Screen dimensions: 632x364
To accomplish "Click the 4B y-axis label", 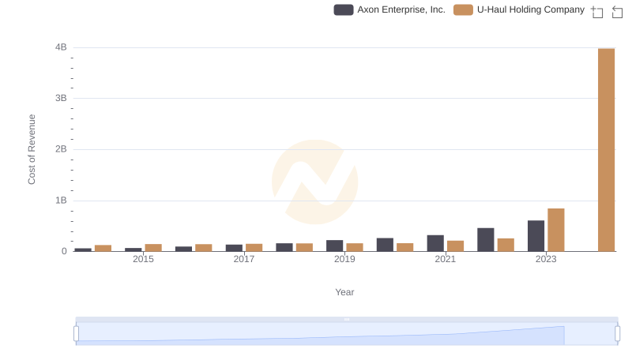I will [61, 47].
